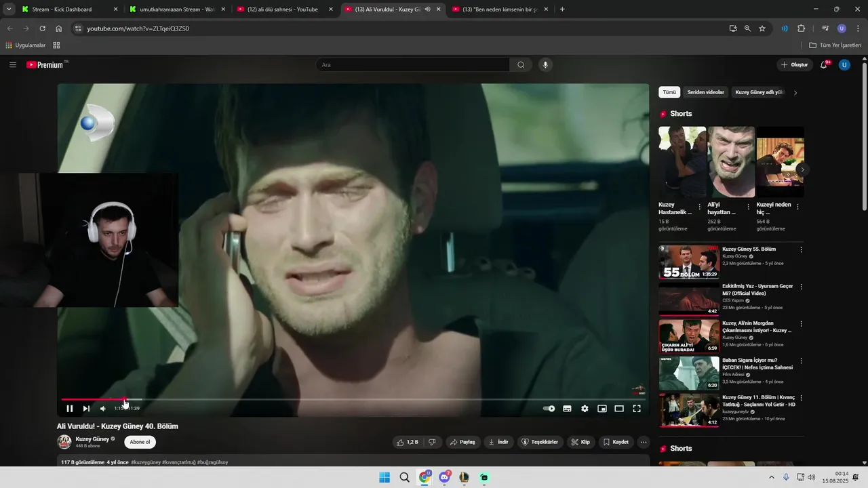Open new browser tab
Screen dimensions: 868x488
pyautogui.click(x=562, y=9)
